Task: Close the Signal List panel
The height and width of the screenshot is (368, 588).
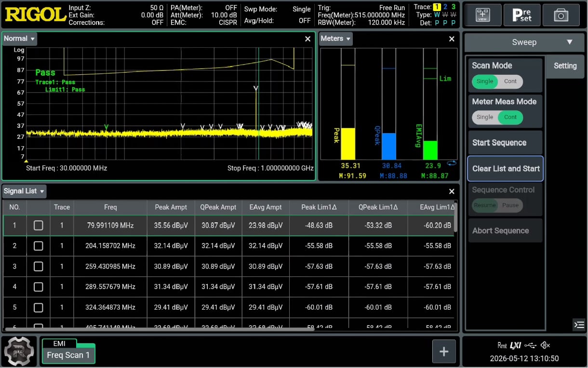Action: click(452, 191)
